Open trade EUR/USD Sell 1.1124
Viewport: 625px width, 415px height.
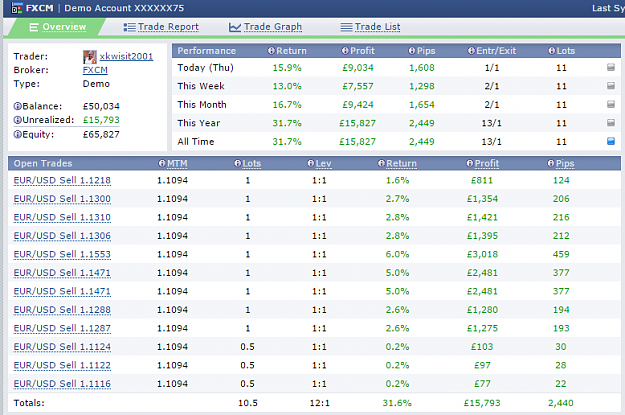click(62, 347)
